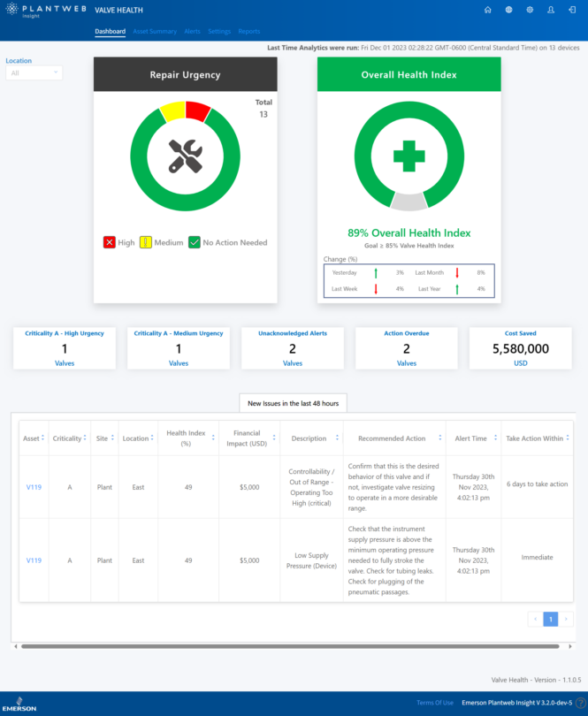
Task: Click the horizontal scrollbar under the table
Action: click(290, 646)
